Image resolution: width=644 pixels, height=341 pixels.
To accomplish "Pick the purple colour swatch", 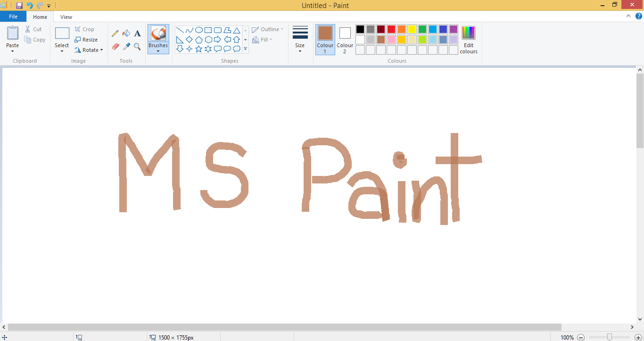I will pyautogui.click(x=454, y=29).
